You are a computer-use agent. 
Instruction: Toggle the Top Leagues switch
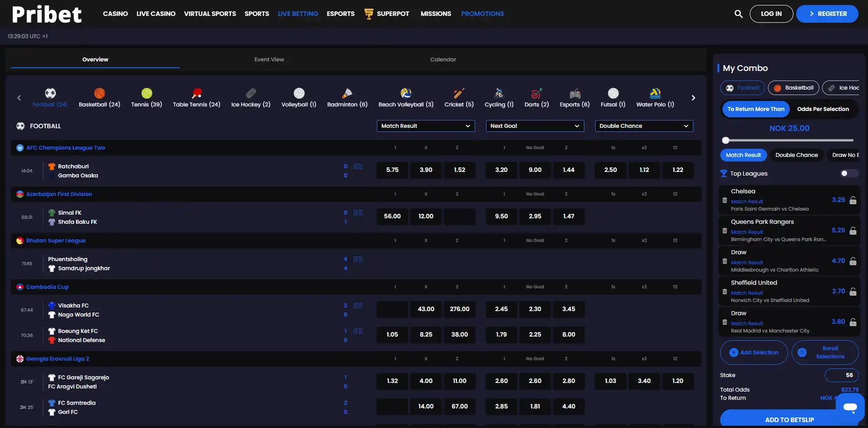click(x=849, y=173)
